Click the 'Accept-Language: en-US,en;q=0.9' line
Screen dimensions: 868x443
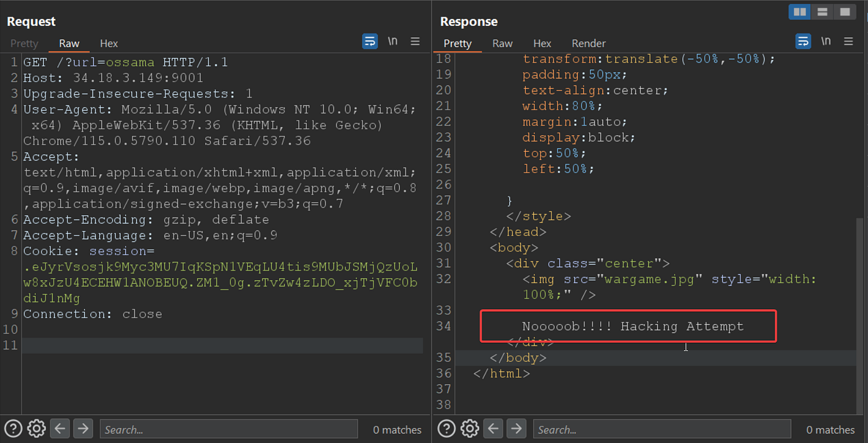pos(150,235)
